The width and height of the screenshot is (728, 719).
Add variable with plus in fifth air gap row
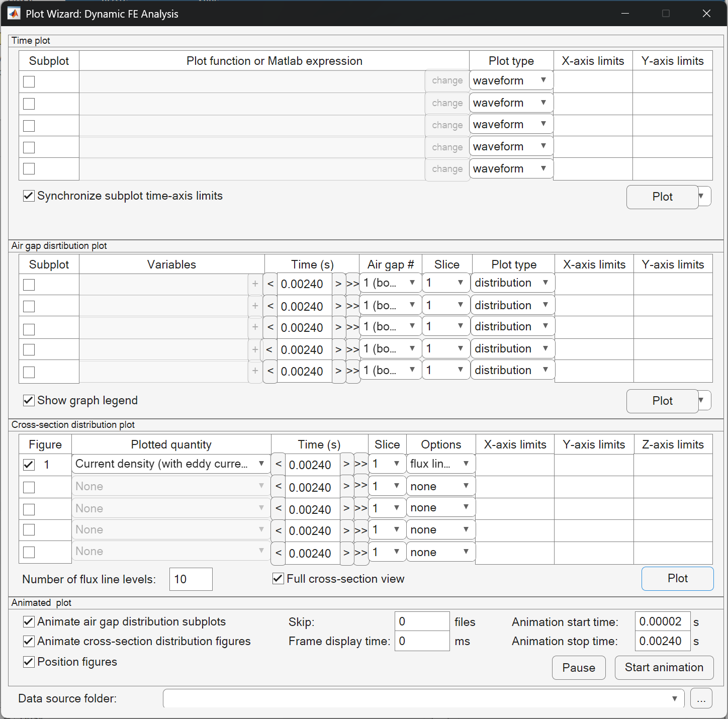[x=255, y=372]
